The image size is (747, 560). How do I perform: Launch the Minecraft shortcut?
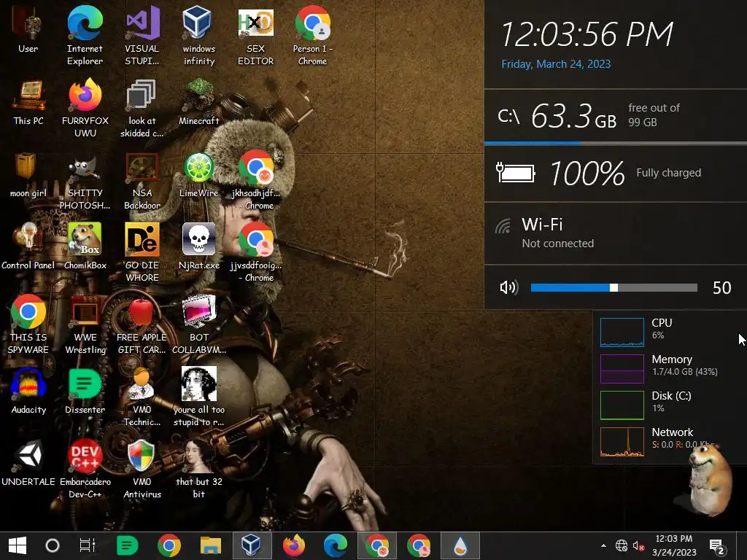pos(198,102)
